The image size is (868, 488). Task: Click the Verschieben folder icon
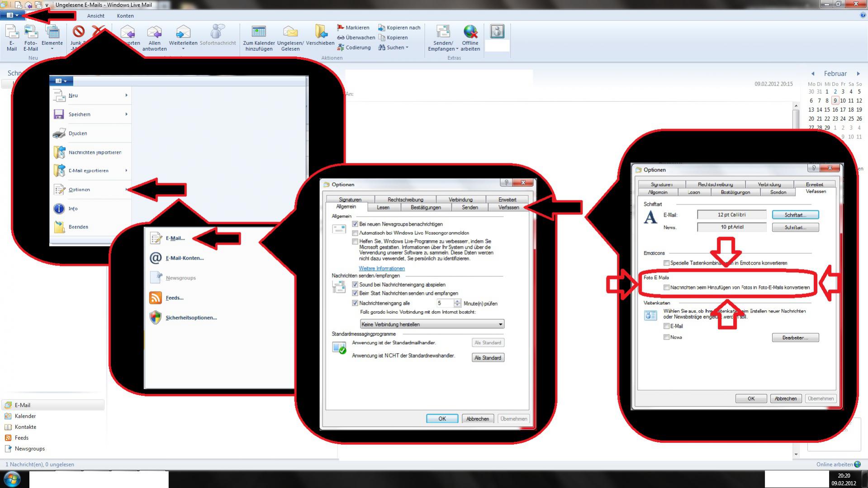coord(320,32)
